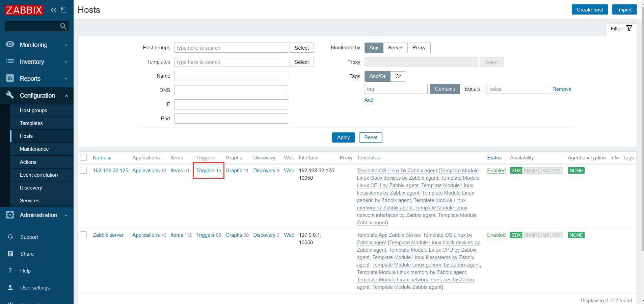
Task: Expand the Monitoring menu
Action: [37, 45]
